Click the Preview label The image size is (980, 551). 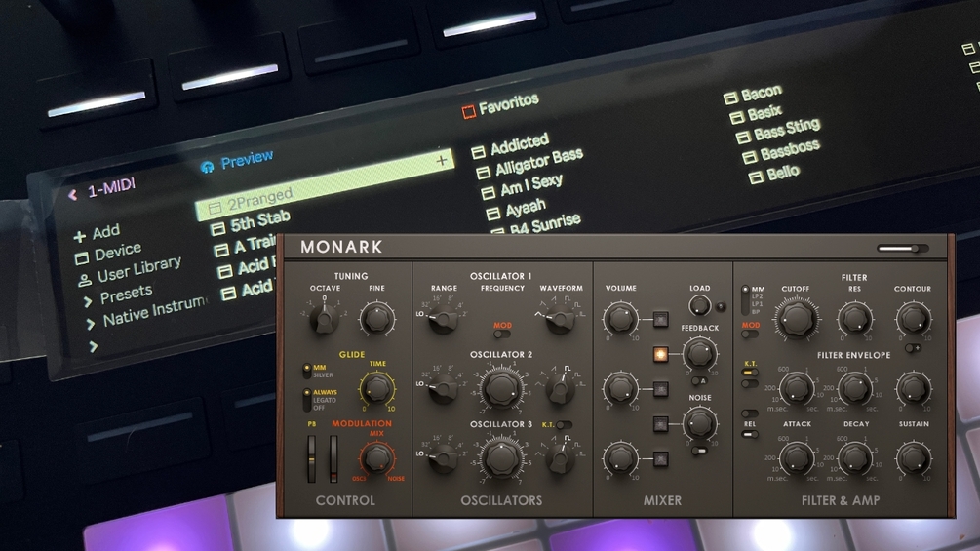(247, 159)
